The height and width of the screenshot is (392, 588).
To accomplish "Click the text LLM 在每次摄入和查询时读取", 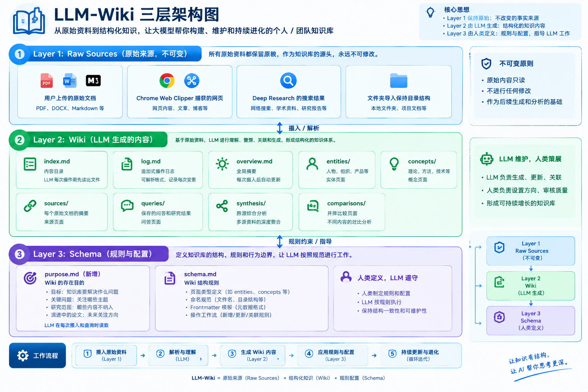I will [x=77, y=325].
